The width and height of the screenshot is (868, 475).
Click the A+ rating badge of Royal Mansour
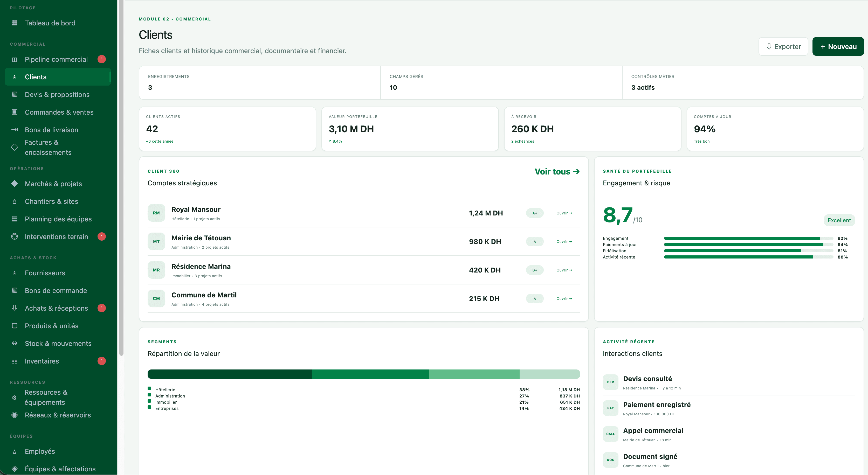(535, 213)
